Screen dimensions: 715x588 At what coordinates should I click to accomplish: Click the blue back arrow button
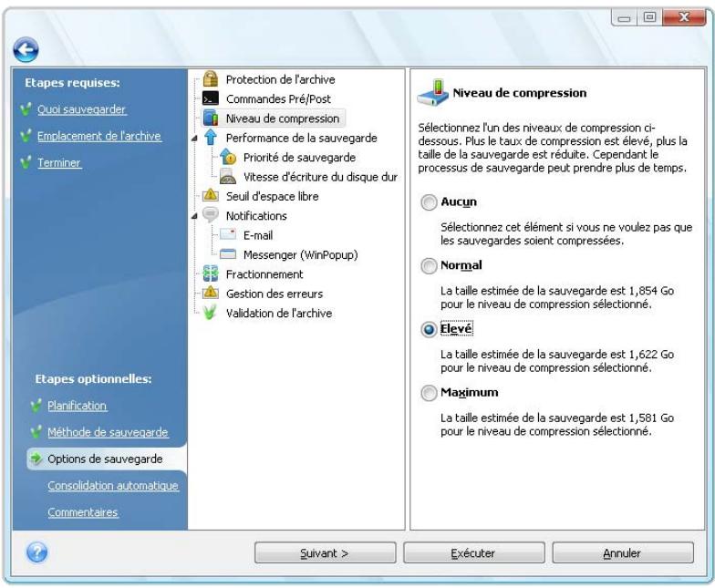click(26, 49)
